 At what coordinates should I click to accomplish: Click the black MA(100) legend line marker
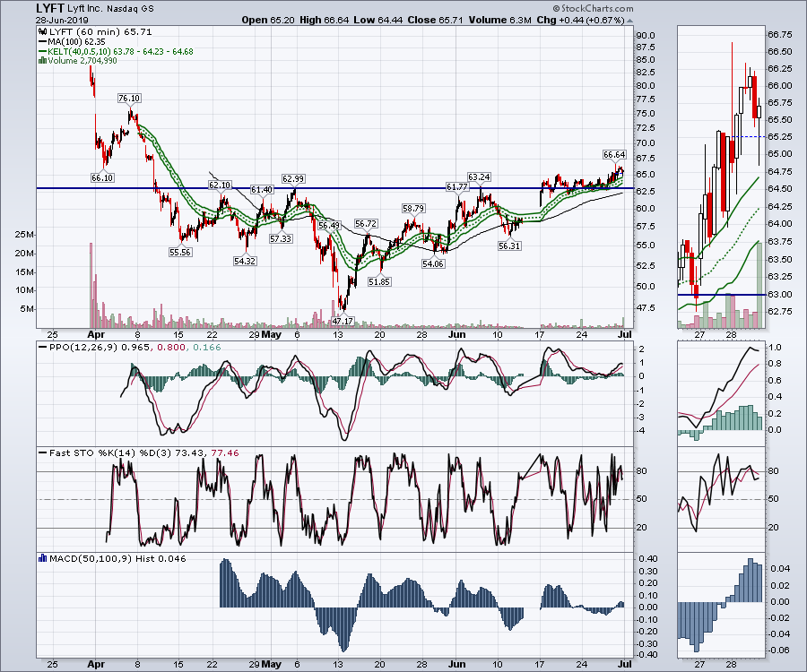pos(42,42)
